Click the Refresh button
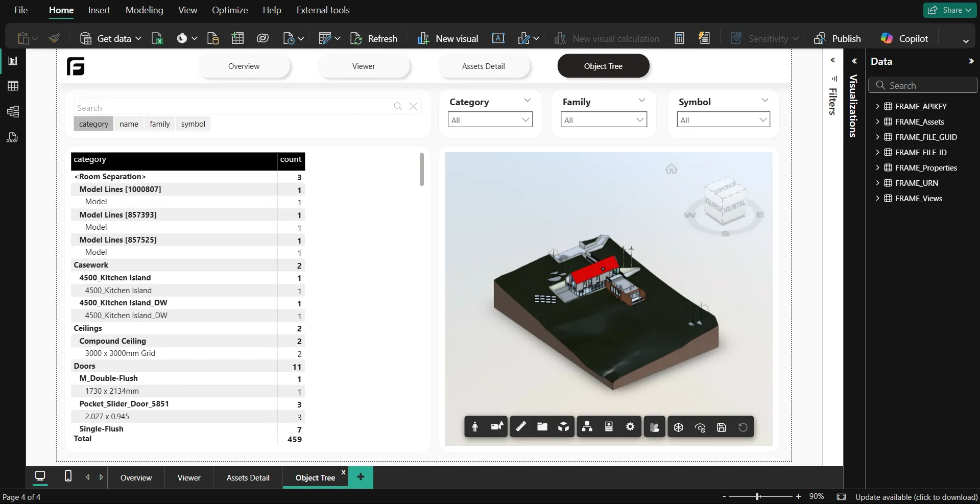This screenshot has width=980, height=504. (374, 38)
